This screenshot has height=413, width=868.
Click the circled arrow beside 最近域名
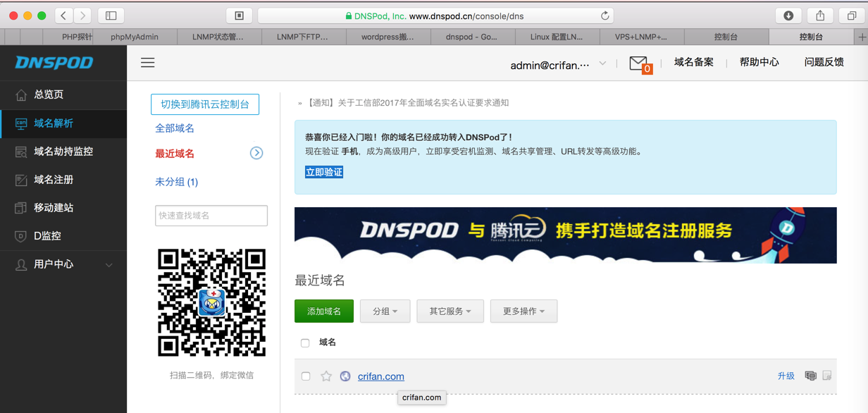click(x=256, y=153)
